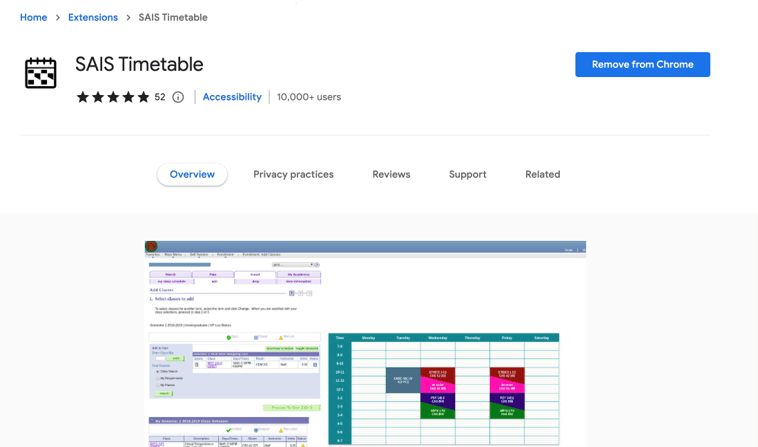The height and width of the screenshot is (447, 758).
Task: Open the Reviews tab
Action: tap(391, 174)
